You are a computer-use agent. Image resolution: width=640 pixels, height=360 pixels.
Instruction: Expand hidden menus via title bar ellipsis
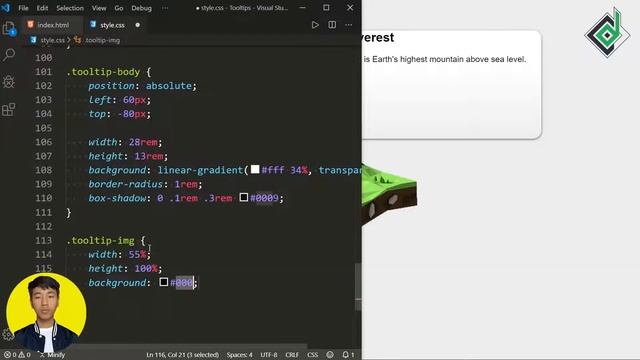click(165, 8)
